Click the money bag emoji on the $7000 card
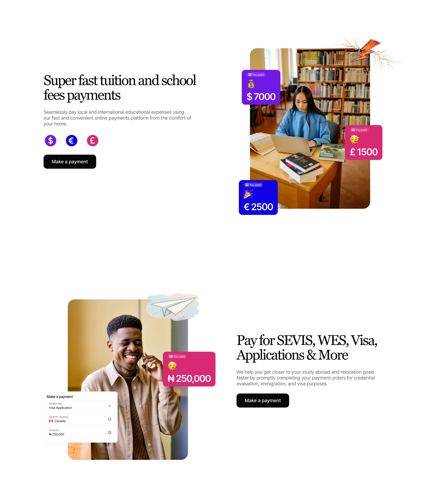 coord(251,84)
